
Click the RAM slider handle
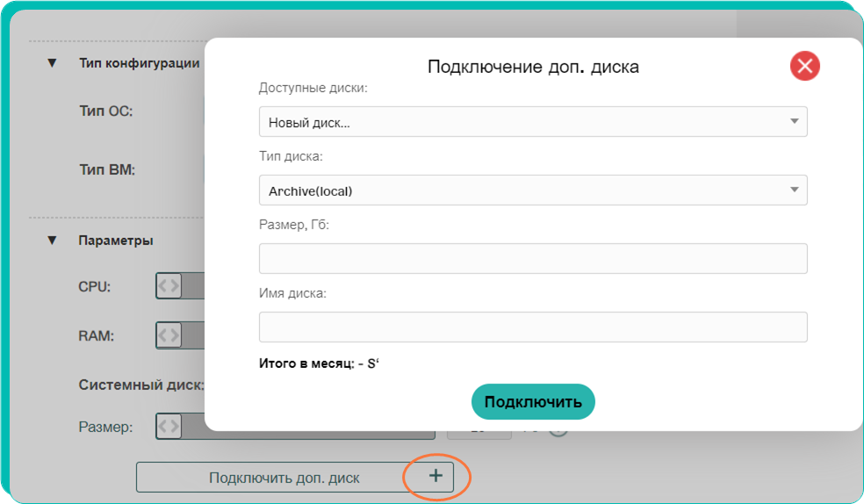(x=169, y=335)
